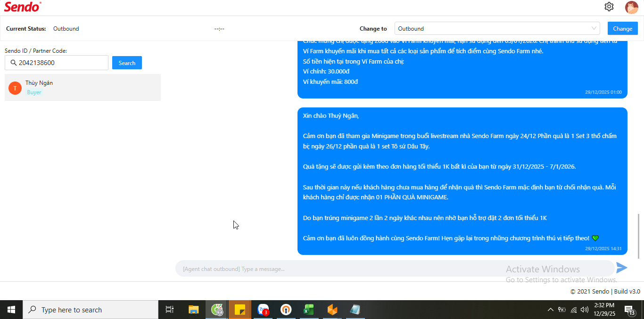The width and height of the screenshot is (644, 319).
Task: Open Sticky Notes from the taskbar
Action: tap(240, 310)
